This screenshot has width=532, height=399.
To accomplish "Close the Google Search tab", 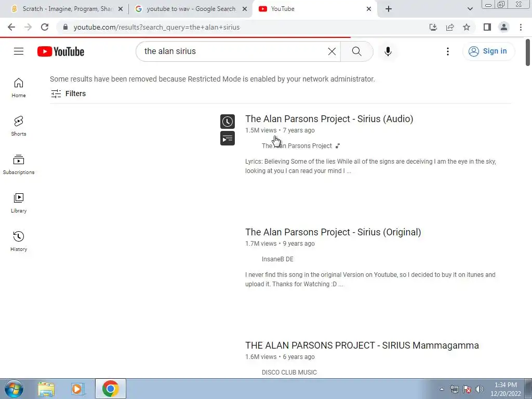I will [245, 9].
